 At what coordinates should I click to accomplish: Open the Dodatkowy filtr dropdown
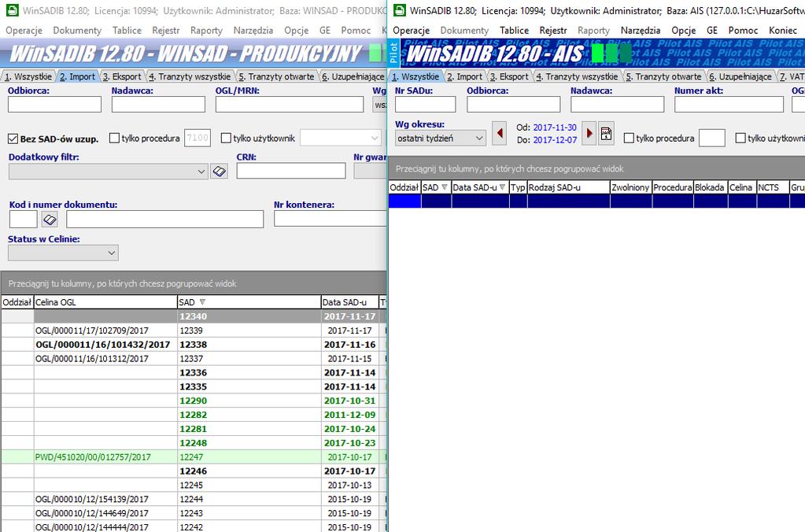(x=201, y=172)
